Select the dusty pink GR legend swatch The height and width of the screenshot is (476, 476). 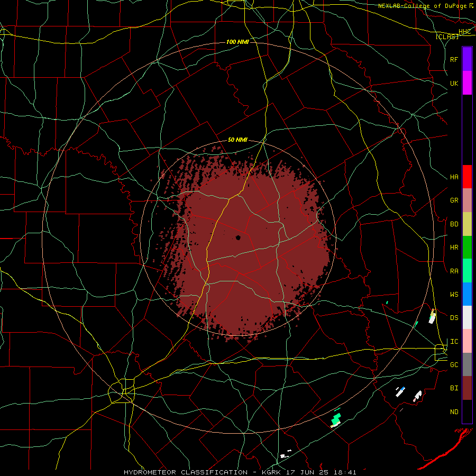[467, 200]
